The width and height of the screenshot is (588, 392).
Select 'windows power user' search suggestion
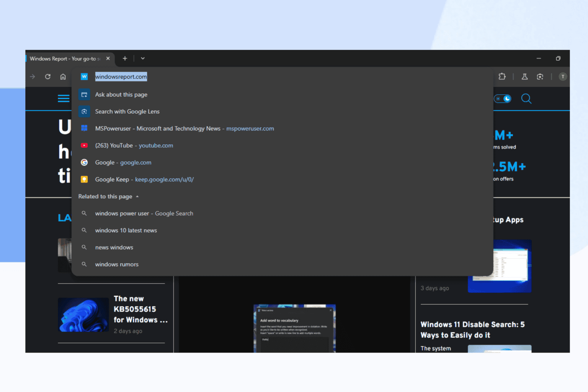click(282, 213)
